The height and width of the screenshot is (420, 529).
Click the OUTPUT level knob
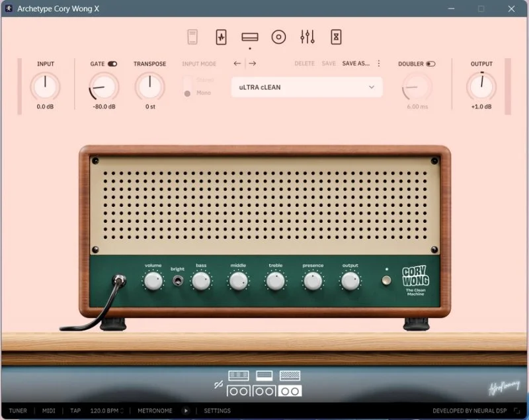tap(481, 87)
